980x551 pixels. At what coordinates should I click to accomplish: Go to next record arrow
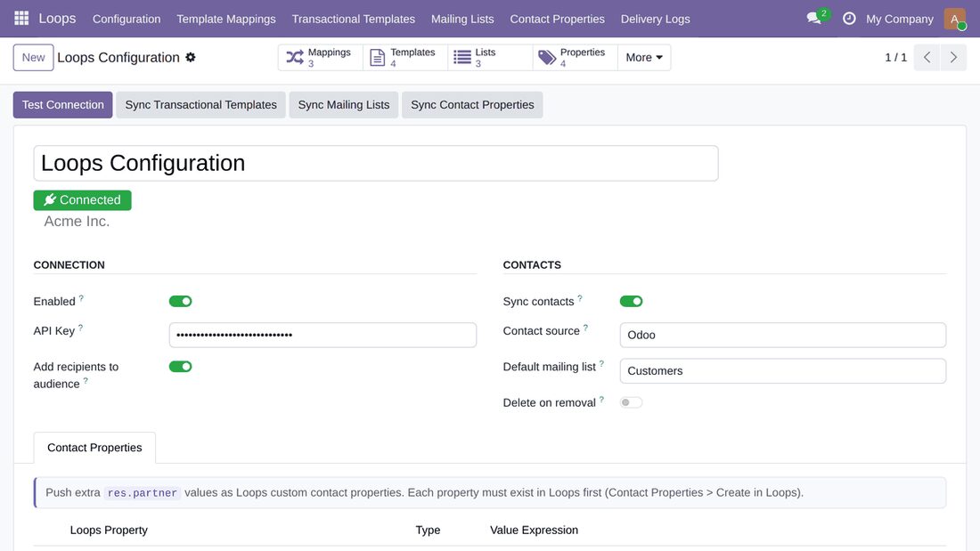[x=953, y=58]
